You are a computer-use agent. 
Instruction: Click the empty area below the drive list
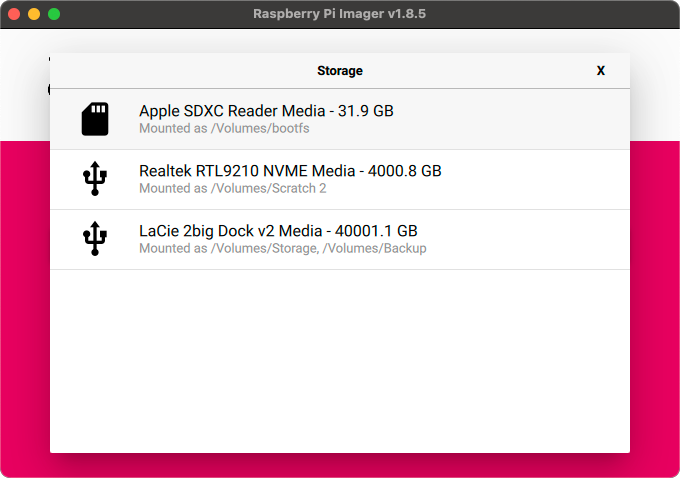[x=340, y=360]
